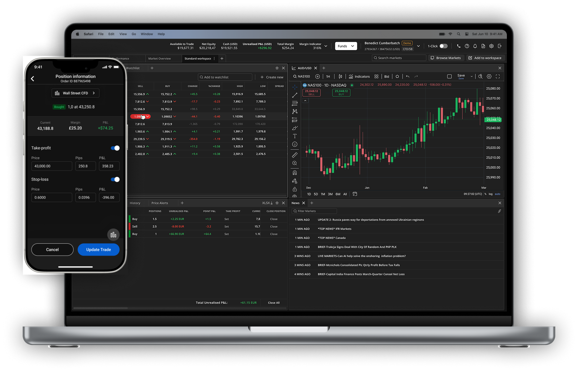Download positions as XLSX
Viewport: 578px width, 392px height.
[x=267, y=203]
